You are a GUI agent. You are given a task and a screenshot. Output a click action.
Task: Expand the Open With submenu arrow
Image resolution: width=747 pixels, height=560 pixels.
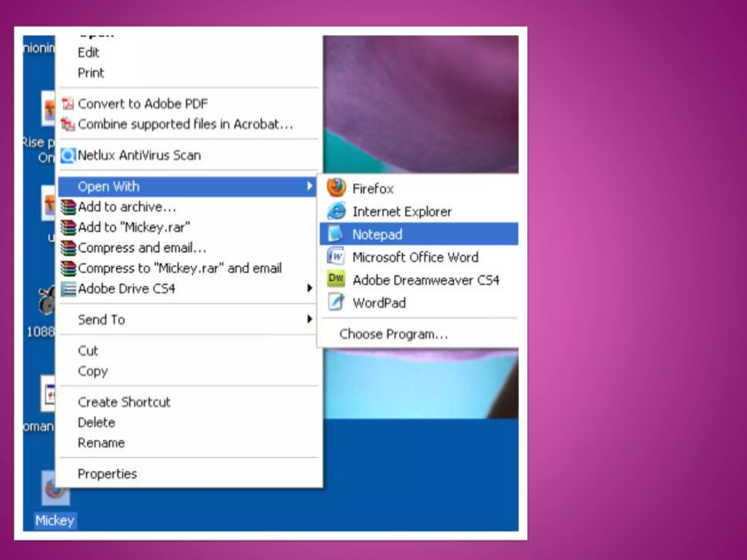[309, 186]
